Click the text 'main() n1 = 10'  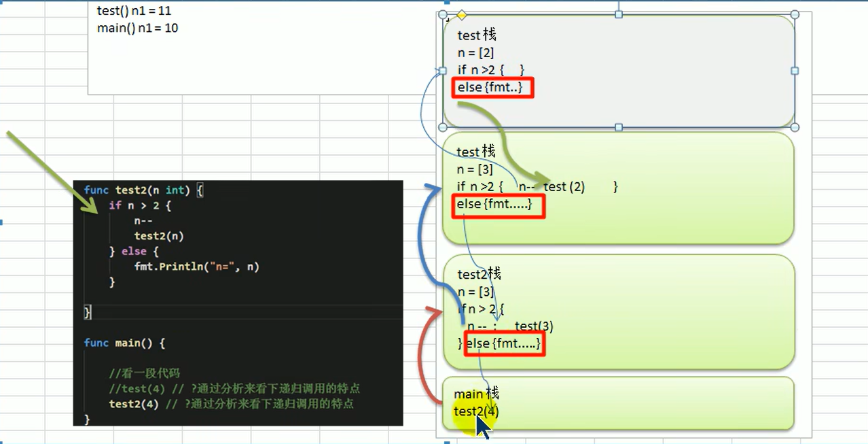point(138,29)
